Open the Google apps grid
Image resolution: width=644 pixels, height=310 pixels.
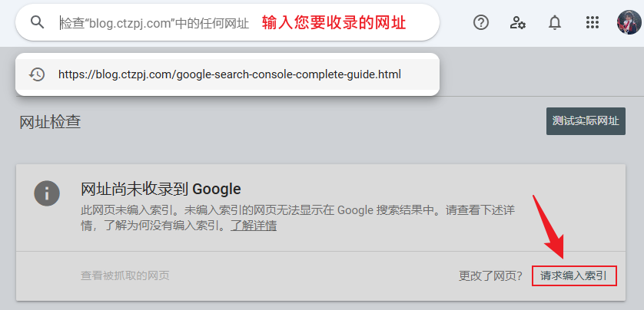point(592,22)
